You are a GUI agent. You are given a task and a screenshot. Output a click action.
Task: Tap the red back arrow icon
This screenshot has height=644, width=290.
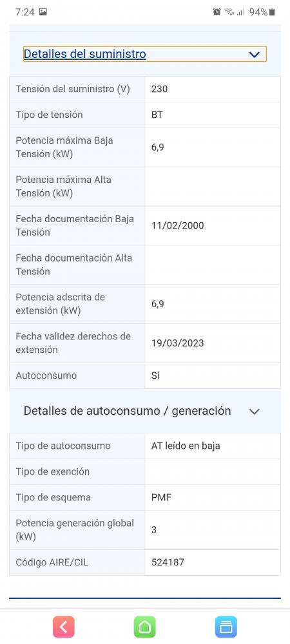64,627
